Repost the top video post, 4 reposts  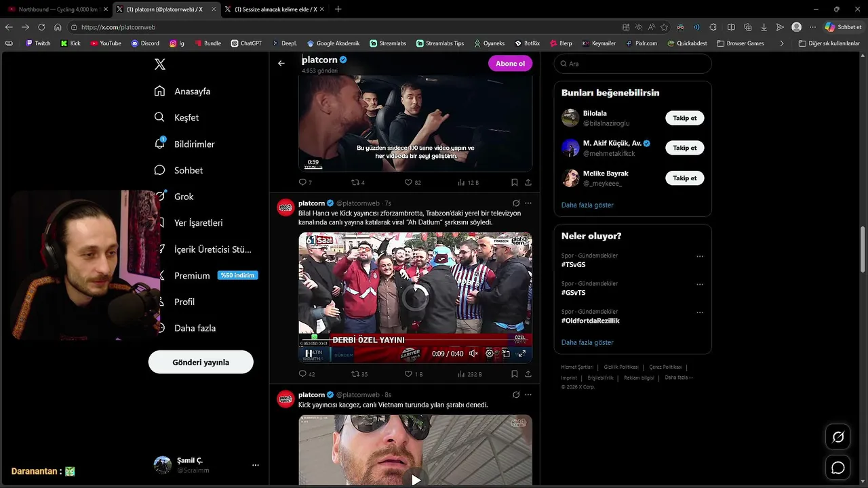click(358, 182)
